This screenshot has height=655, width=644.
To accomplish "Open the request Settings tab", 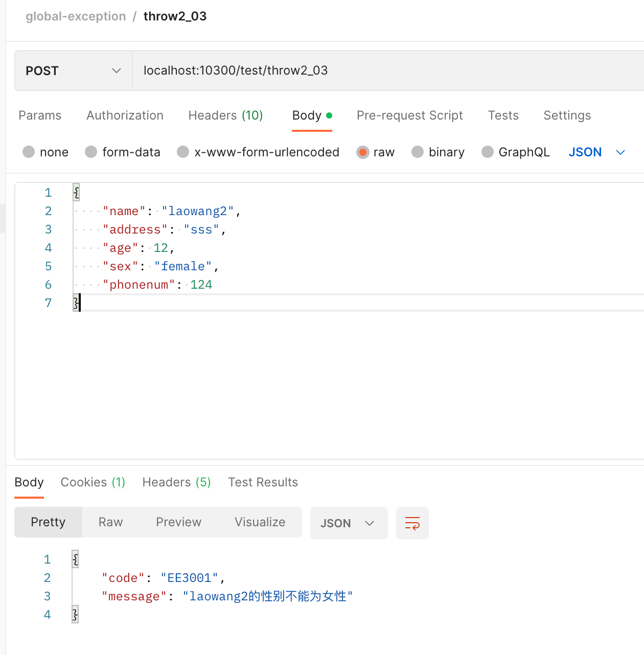I will [567, 115].
